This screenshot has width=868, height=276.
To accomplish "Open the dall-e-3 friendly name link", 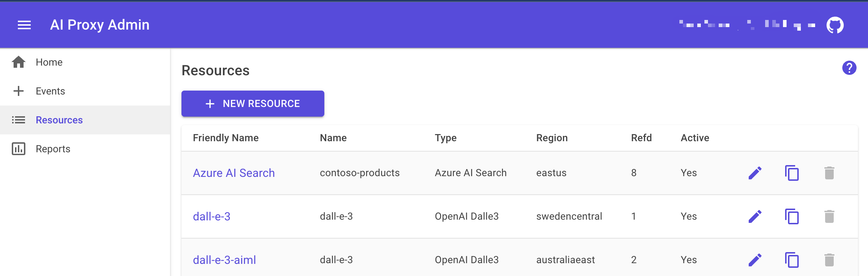I will (211, 216).
